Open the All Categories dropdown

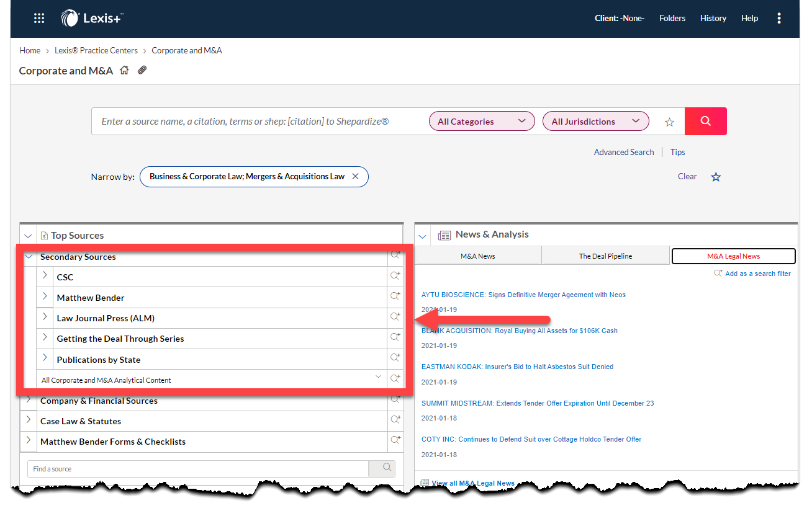point(482,122)
